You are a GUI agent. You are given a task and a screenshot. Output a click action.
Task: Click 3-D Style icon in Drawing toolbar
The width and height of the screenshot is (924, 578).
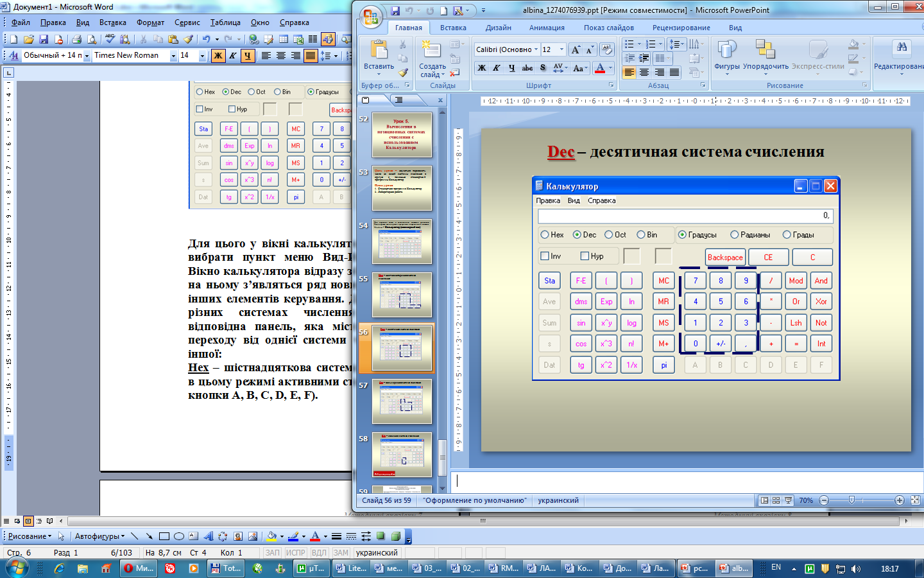pos(396,536)
